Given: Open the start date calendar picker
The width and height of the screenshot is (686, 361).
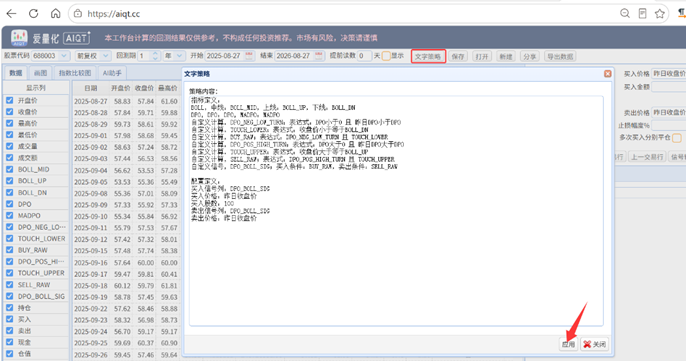Looking at the screenshot, I should pyautogui.click(x=249, y=56).
